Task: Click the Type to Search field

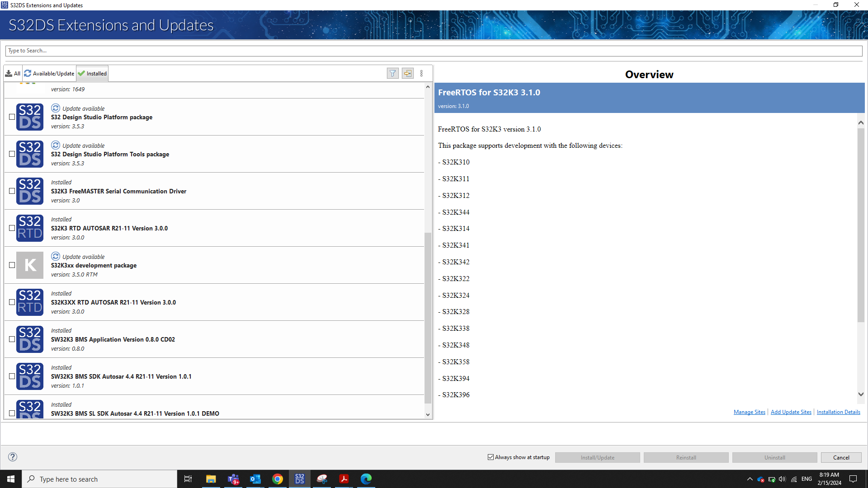Action: [433, 51]
